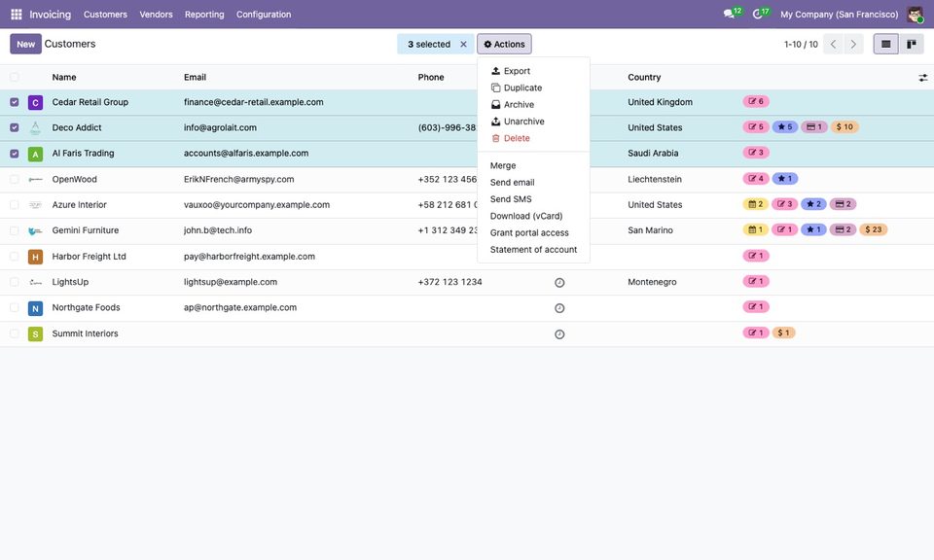Click activity clock for Northgate Foods row

coord(559,308)
